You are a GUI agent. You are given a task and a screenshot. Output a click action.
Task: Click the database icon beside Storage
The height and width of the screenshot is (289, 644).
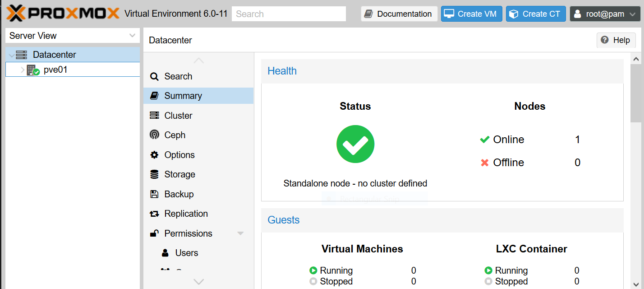pos(154,174)
